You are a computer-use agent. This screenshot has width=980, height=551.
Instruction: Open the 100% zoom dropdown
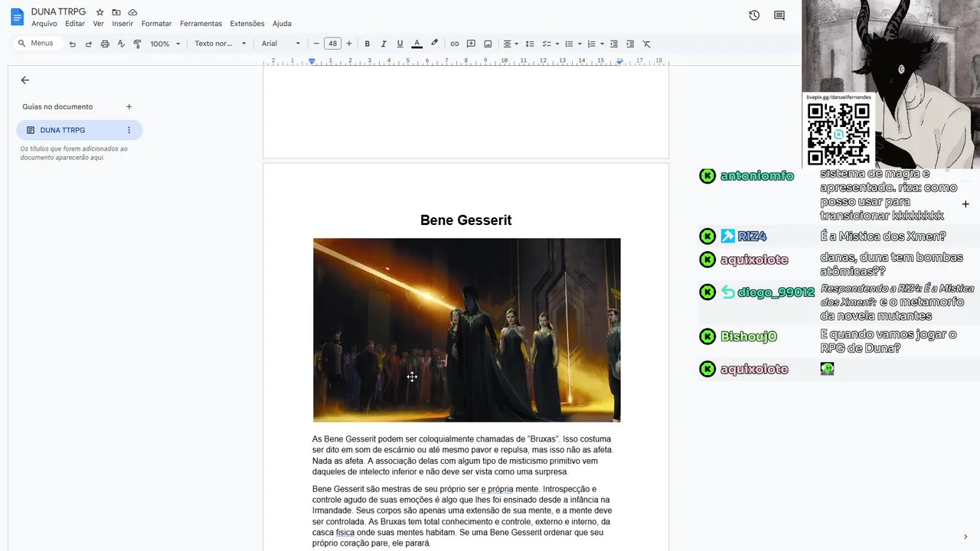pyautogui.click(x=165, y=44)
